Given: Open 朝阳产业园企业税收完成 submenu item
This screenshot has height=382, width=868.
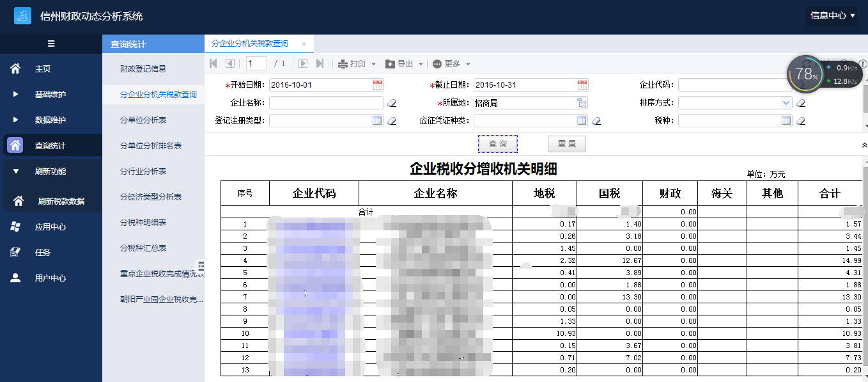Looking at the screenshot, I should coord(162,299).
